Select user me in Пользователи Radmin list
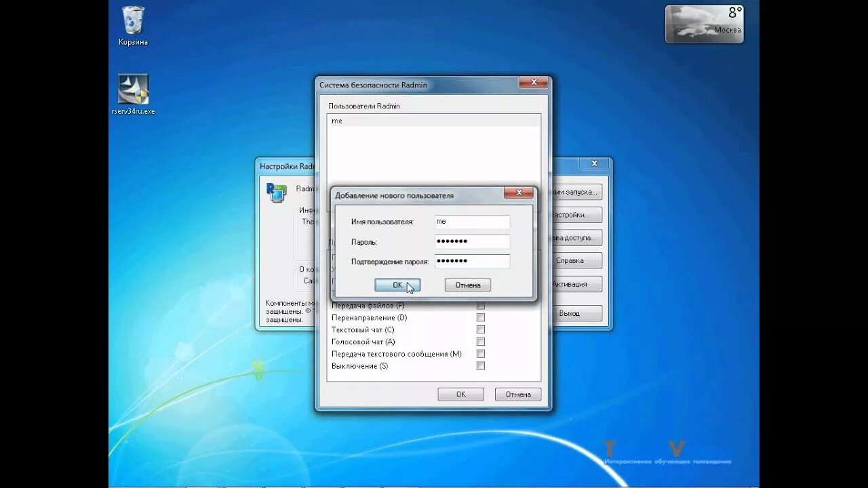868x488 pixels. pos(433,121)
